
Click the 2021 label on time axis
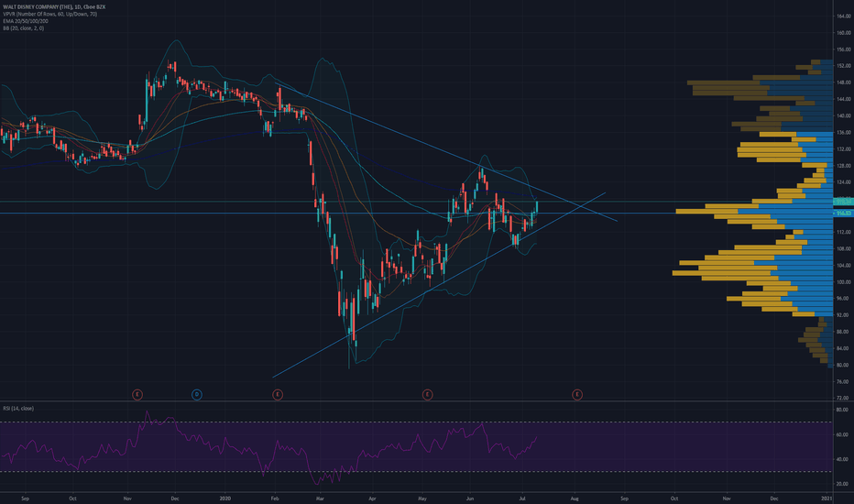(x=827, y=499)
